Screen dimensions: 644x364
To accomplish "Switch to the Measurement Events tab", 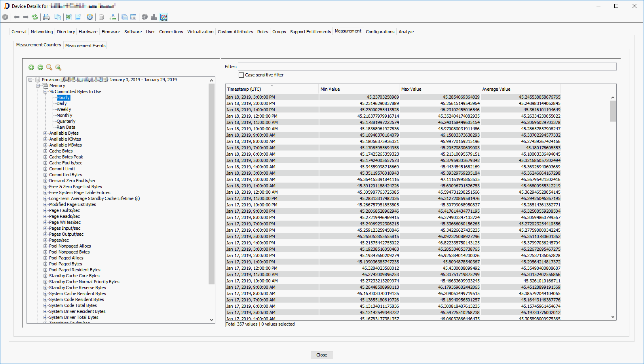I will pyautogui.click(x=85, y=46).
